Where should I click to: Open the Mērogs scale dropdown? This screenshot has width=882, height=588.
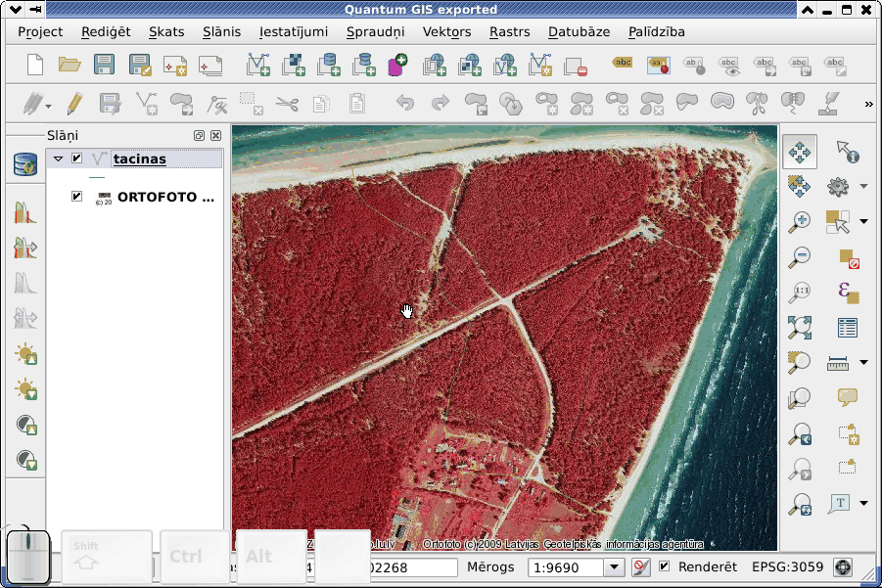[x=614, y=567]
